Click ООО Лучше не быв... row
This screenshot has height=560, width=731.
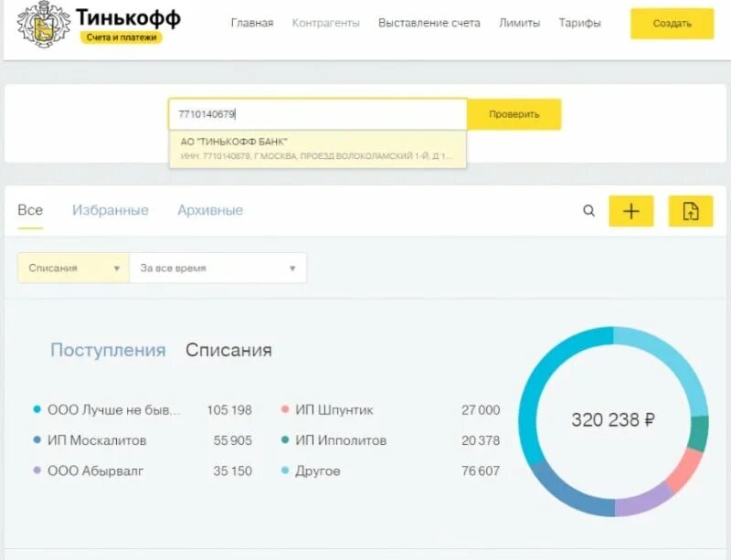143,410
